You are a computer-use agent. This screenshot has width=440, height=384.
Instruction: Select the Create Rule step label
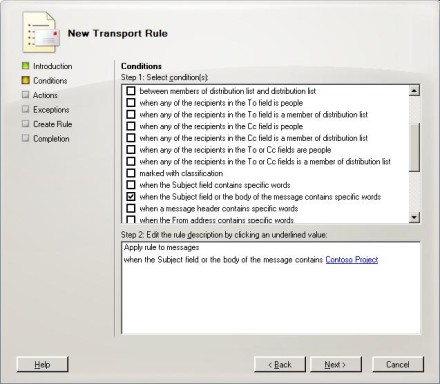click(53, 124)
